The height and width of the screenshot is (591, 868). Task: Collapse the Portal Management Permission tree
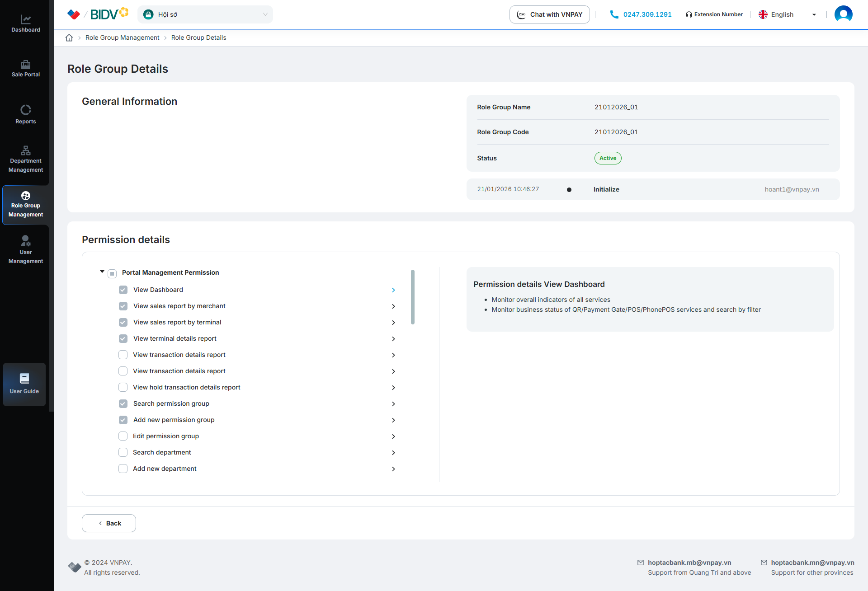pyautogui.click(x=102, y=272)
